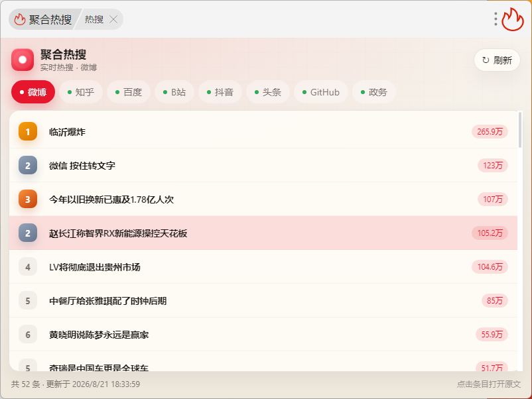This screenshot has height=399, width=532.
Task: Open the 临沂爆炸 hot search entry
Action: [x=263, y=131]
